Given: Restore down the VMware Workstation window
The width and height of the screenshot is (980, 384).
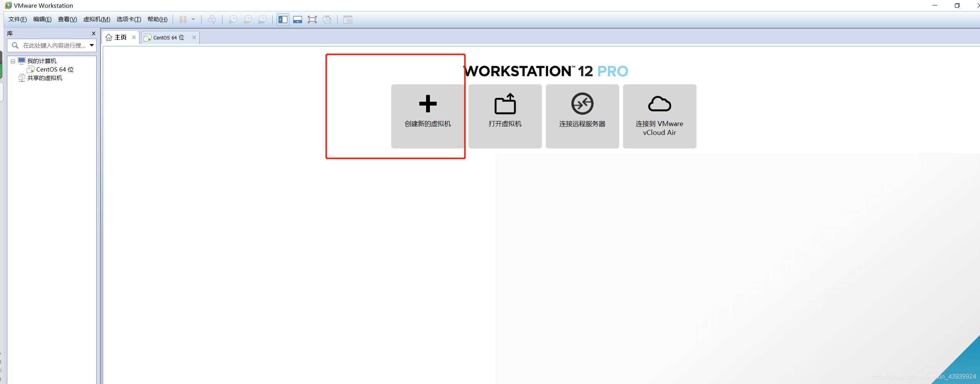Looking at the screenshot, I should (x=957, y=5).
